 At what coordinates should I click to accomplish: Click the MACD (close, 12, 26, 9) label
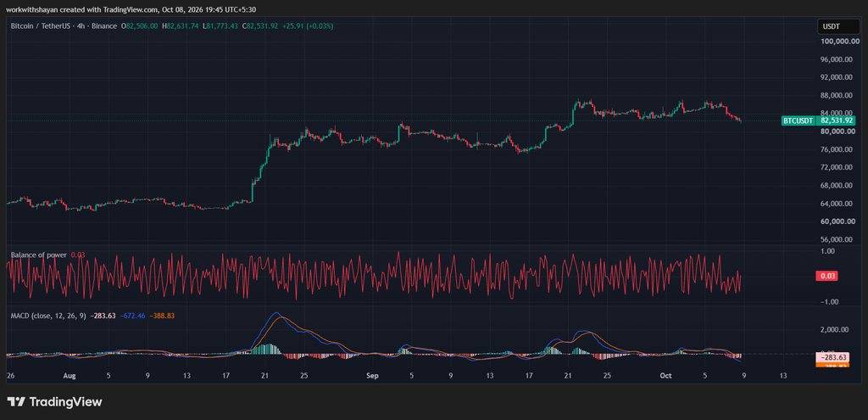coord(48,316)
